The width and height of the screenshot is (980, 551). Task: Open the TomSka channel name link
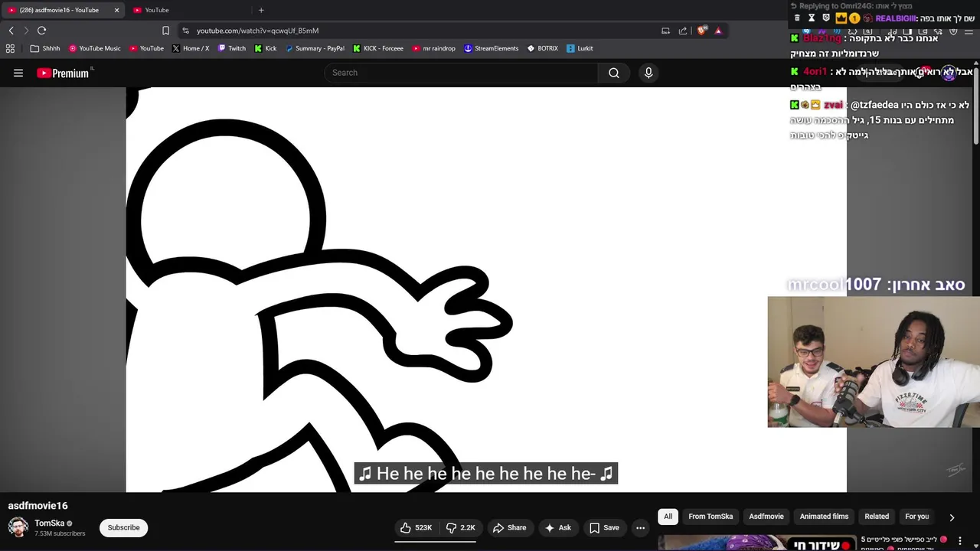pos(49,523)
